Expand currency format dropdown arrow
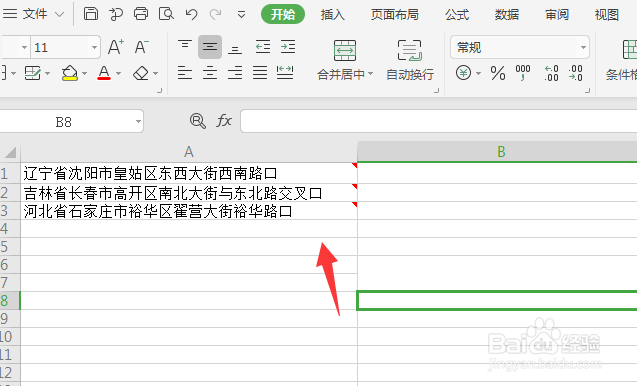Screen dimensions: 637x386 click(x=478, y=74)
